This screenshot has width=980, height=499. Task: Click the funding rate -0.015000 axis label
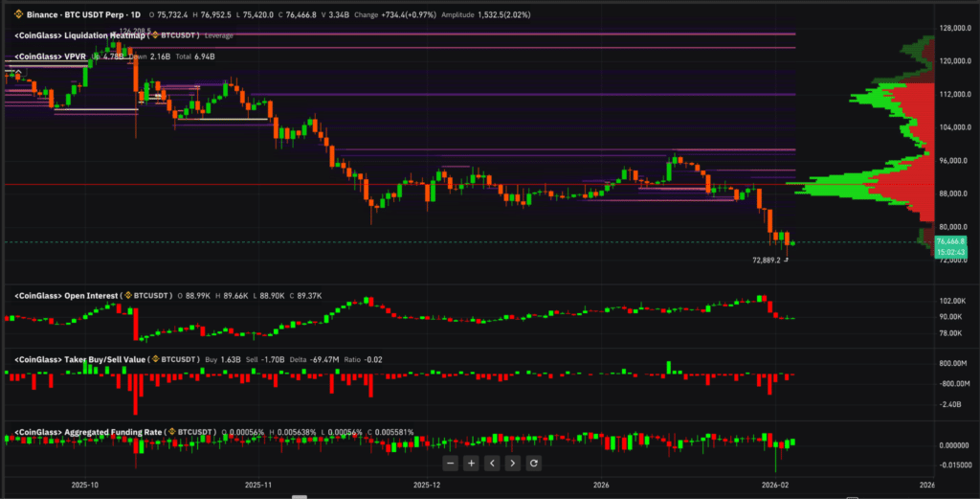click(x=954, y=465)
